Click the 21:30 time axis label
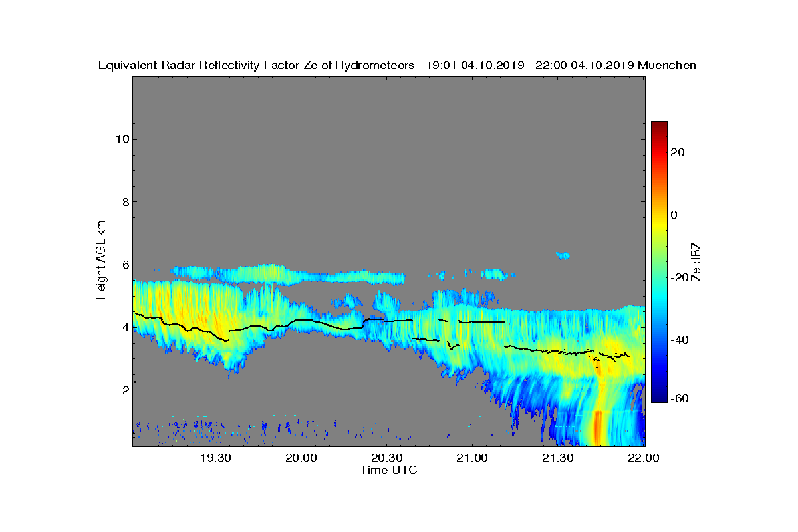 pos(557,458)
